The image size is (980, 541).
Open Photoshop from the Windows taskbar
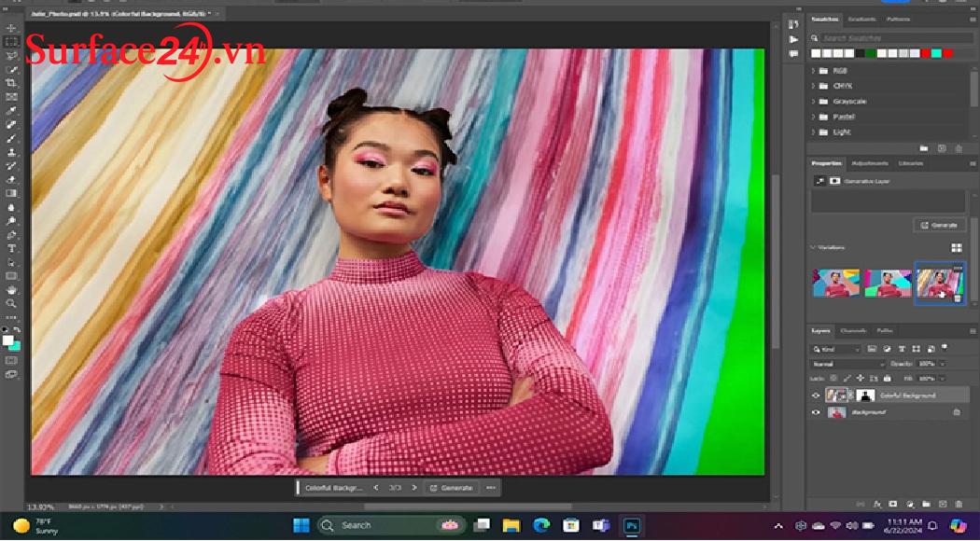pyautogui.click(x=632, y=525)
